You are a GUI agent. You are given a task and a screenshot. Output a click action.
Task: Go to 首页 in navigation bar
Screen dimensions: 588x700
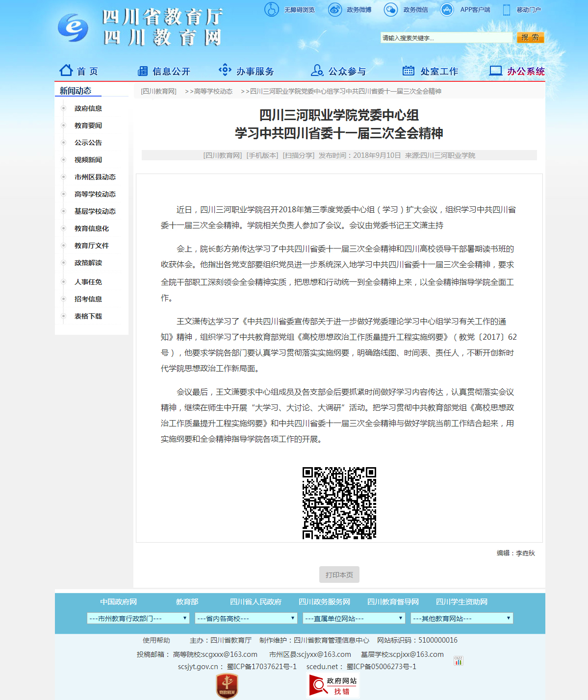[x=79, y=71]
